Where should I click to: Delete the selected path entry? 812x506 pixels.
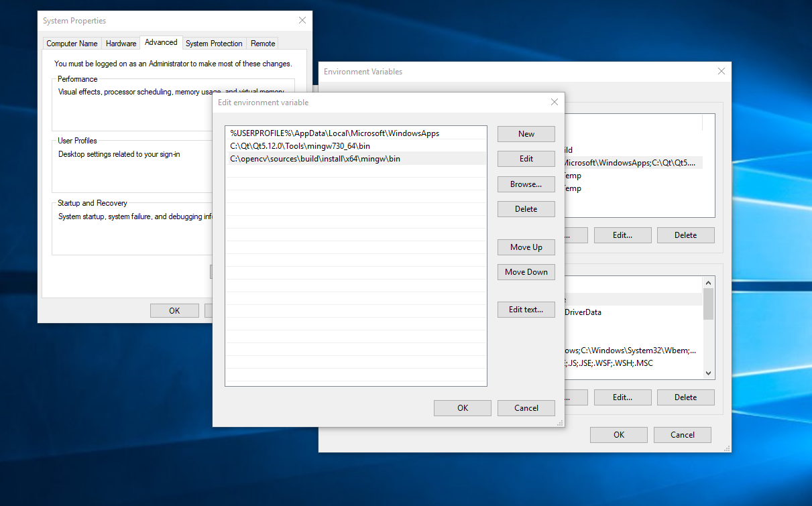click(526, 209)
